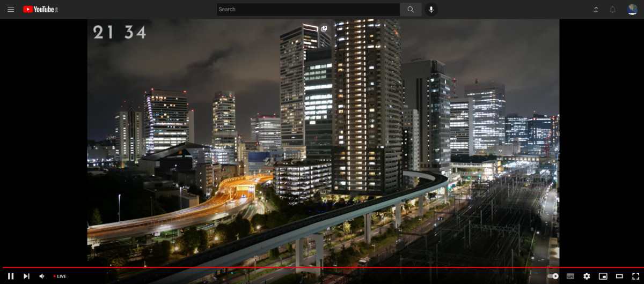The width and height of the screenshot is (644, 284).
Task: Click the 21 34 clock overlay
Action: click(x=120, y=32)
